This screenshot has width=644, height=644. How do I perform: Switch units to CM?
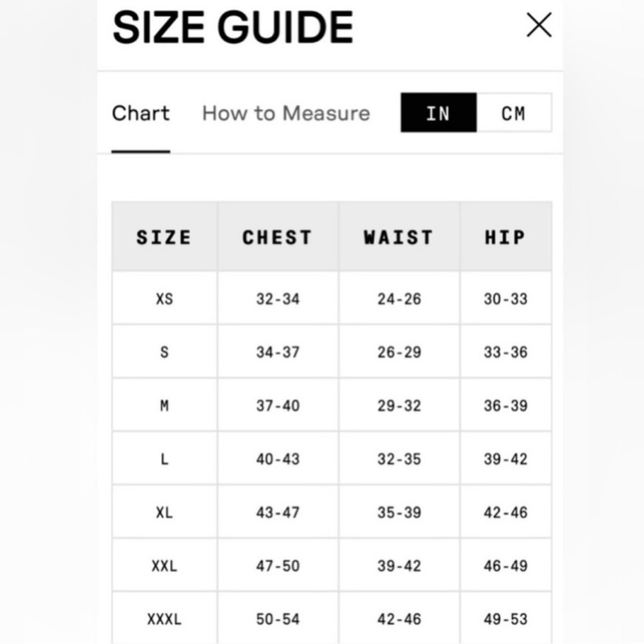pos(514,113)
